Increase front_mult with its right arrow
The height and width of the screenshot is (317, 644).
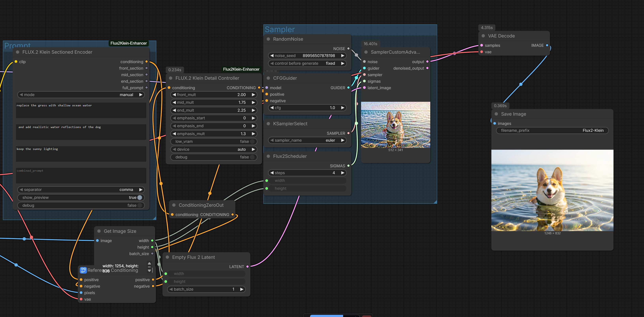[x=253, y=95]
